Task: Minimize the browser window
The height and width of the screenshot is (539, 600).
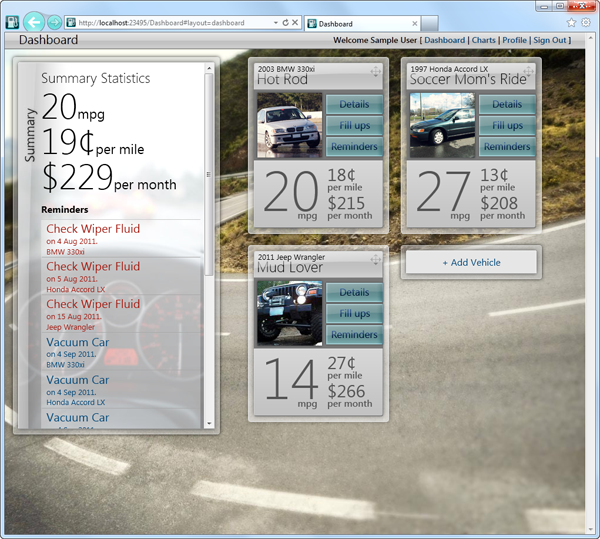Action: (544, 6)
